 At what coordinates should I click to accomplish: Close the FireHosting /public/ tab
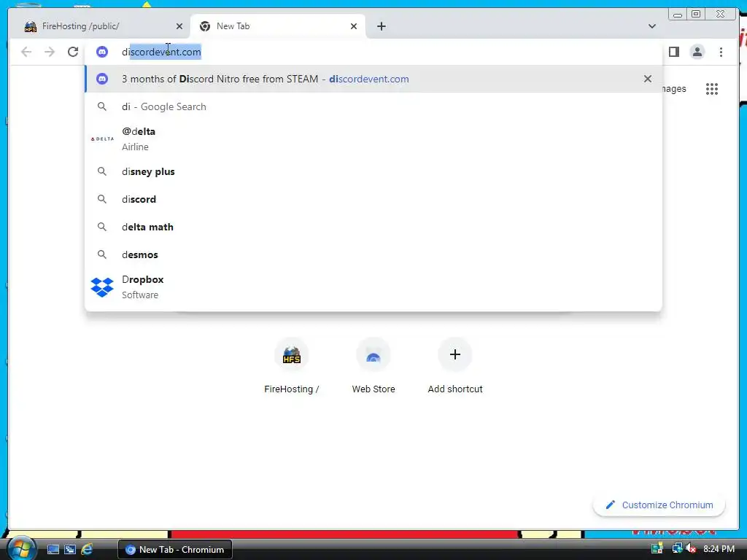point(179,26)
